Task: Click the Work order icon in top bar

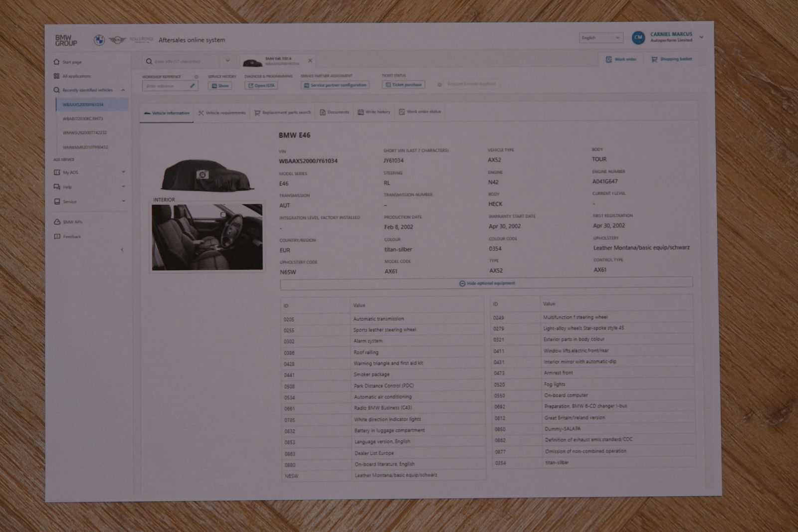Action: (608, 59)
